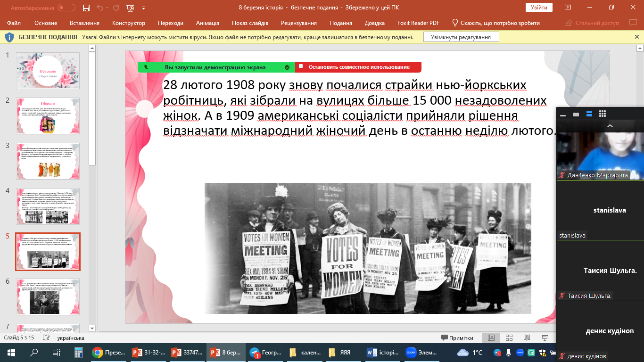644x362 pixels.
Task: Click the Save icon in quick access toolbar
Action: click(86, 8)
